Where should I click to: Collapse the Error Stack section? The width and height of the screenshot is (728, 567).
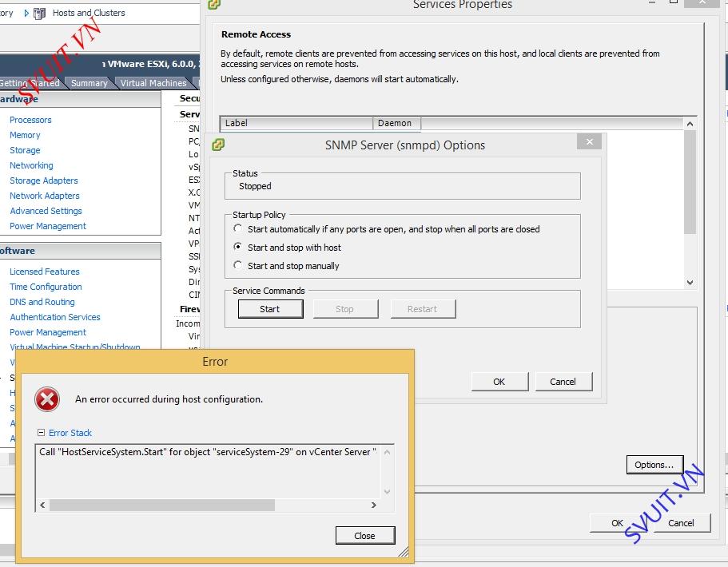[42, 433]
